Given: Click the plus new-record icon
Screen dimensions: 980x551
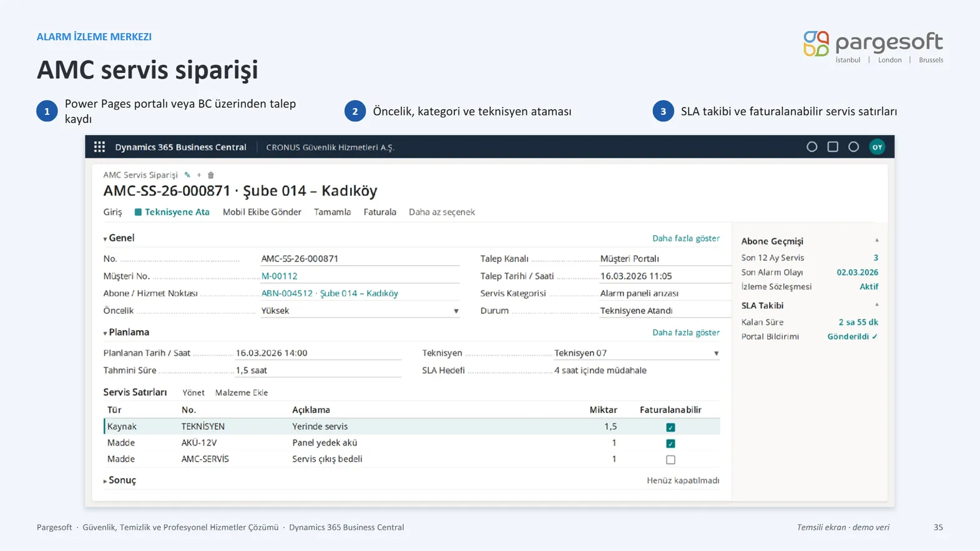Looking at the screenshot, I should (x=199, y=175).
